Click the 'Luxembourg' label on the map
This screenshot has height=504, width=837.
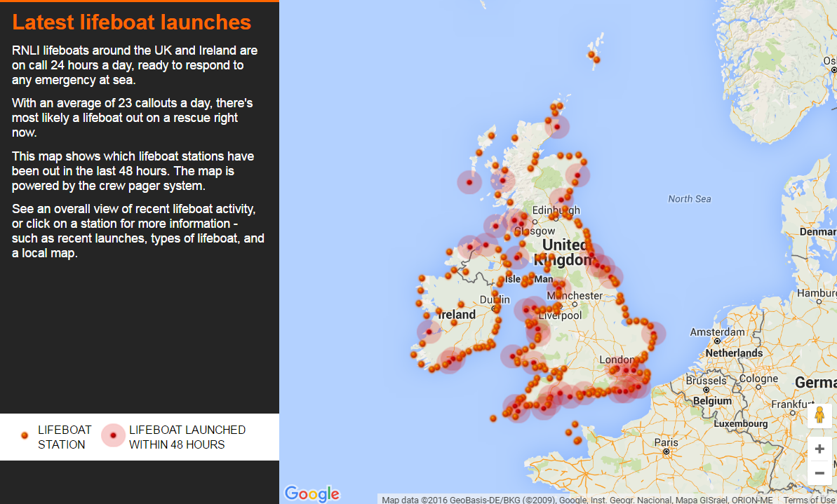[x=741, y=423]
